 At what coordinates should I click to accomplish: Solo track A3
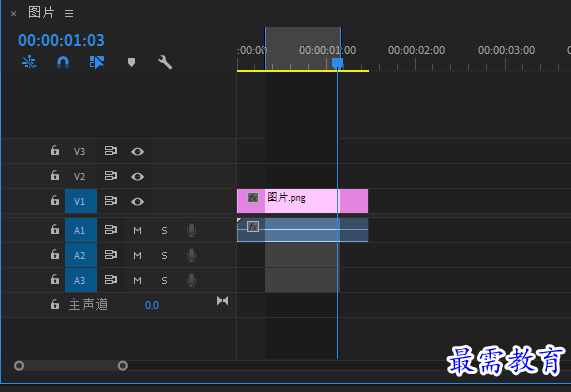164,281
